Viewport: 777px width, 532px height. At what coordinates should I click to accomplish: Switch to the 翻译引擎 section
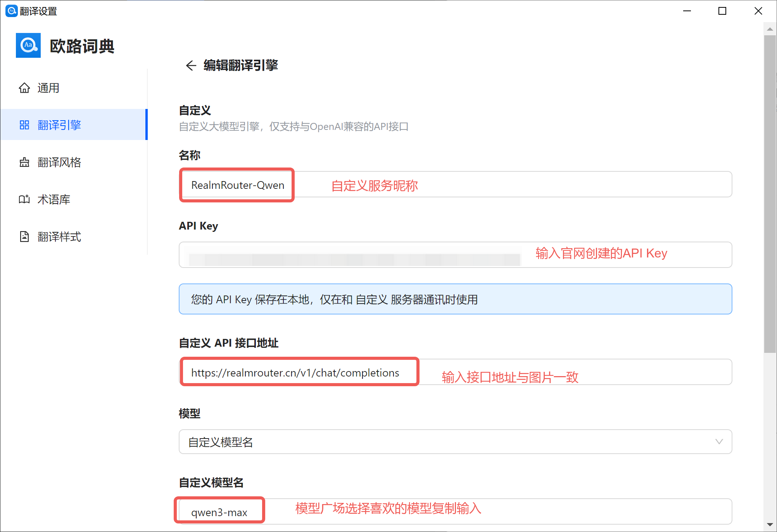coord(59,124)
